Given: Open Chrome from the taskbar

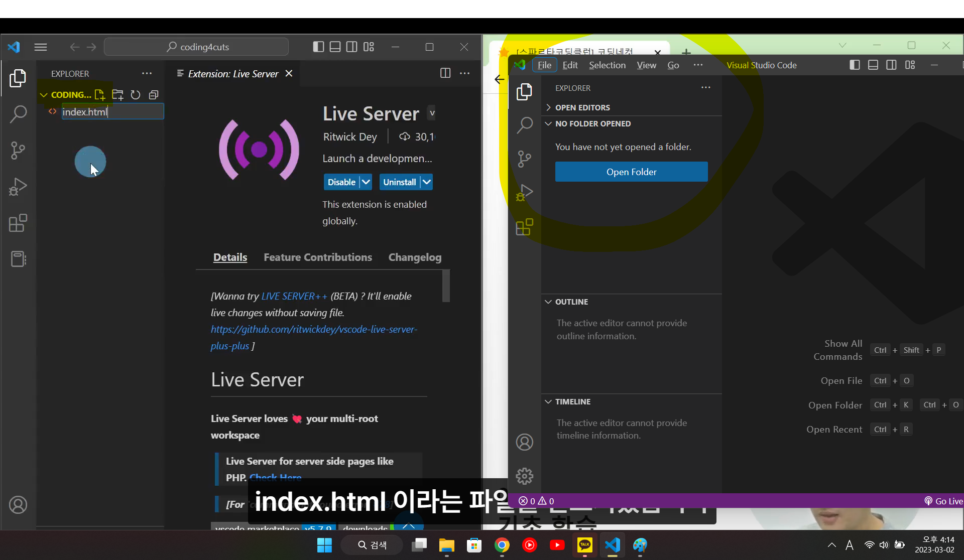Looking at the screenshot, I should point(502,545).
